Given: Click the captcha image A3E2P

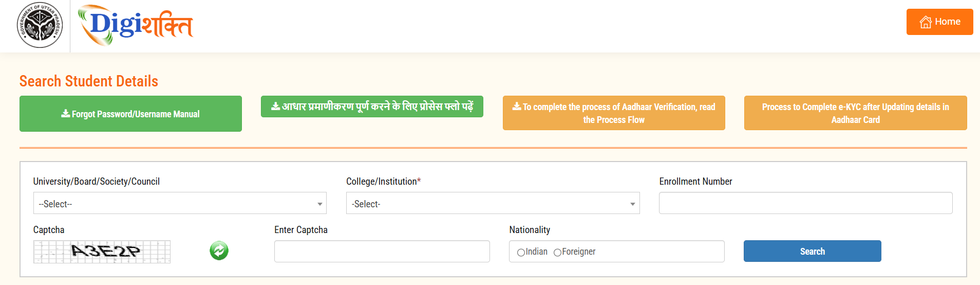Looking at the screenshot, I should pyautogui.click(x=102, y=252).
